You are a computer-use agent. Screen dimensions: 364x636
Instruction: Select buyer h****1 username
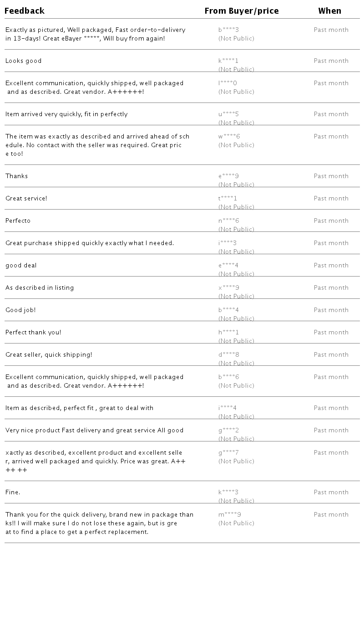pos(228,333)
